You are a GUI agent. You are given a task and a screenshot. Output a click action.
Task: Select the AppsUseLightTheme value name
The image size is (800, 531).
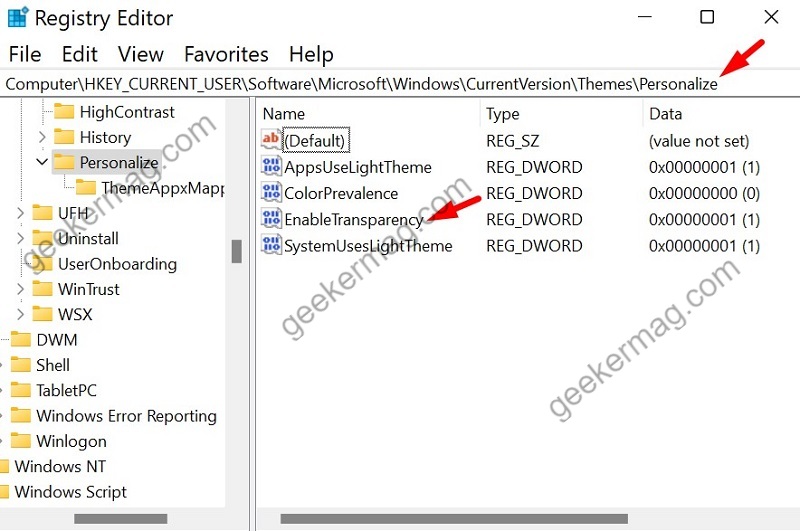pyautogui.click(x=358, y=167)
